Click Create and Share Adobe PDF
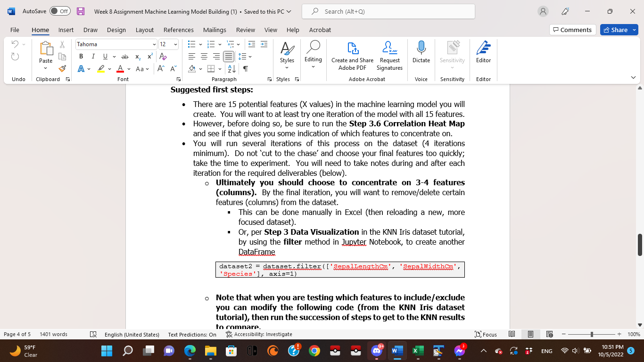Viewport: 644px width, 362px height. coord(352,56)
